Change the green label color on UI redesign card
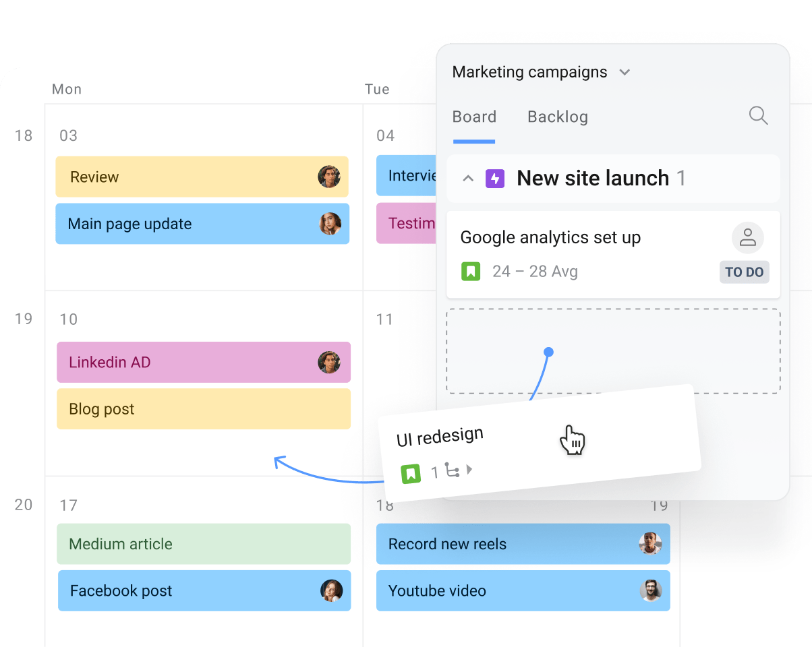This screenshot has height=647, width=812. pos(412,472)
